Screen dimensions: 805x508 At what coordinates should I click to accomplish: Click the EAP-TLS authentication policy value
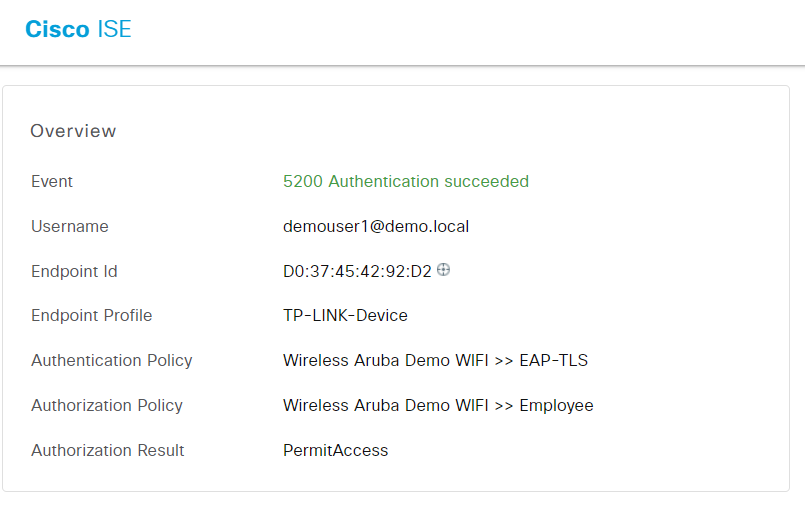click(553, 361)
